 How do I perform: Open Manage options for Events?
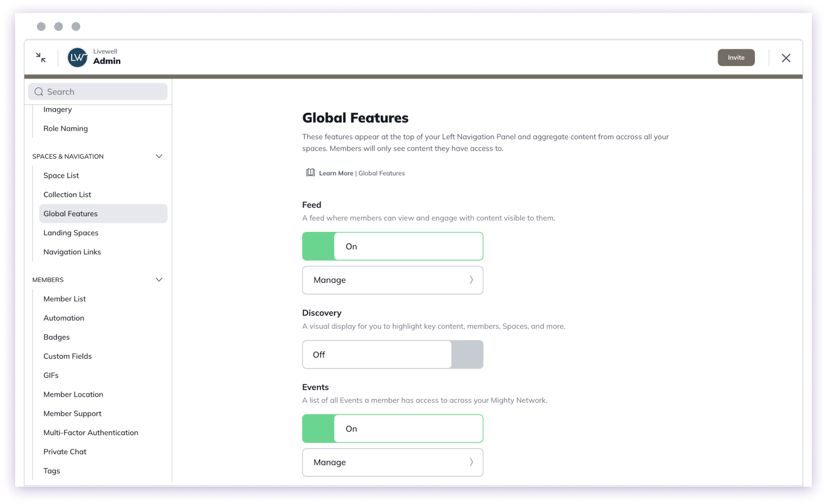coord(392,462)
